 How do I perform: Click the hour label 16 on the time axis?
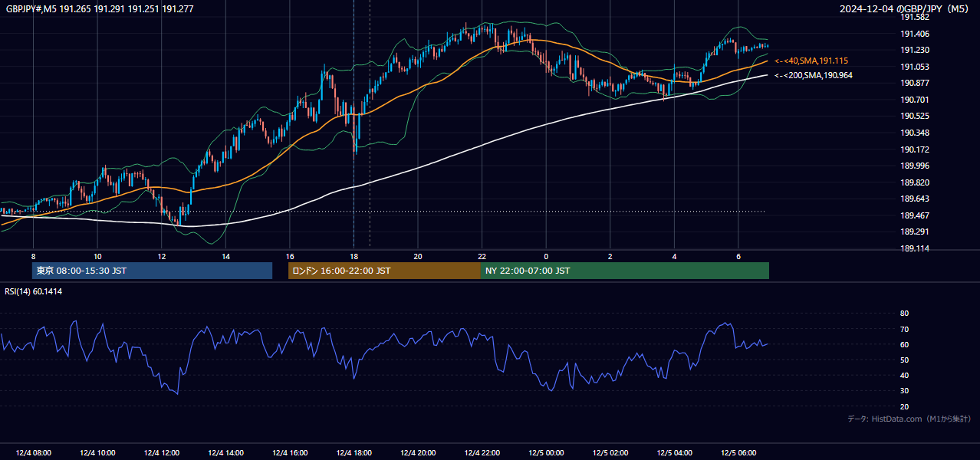[290, 256]
